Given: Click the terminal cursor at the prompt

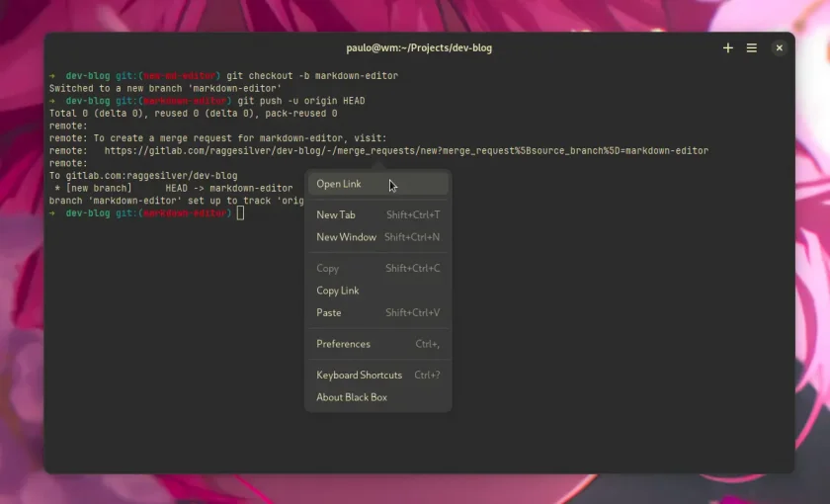Looking at the screenshot, I should pos(240,213).
